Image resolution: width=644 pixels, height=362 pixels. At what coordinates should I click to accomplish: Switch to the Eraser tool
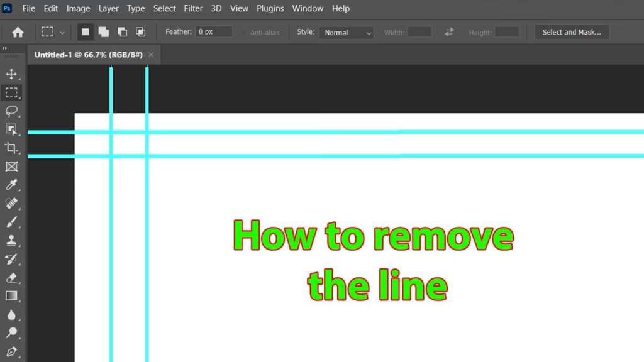(x=11, y=278)
